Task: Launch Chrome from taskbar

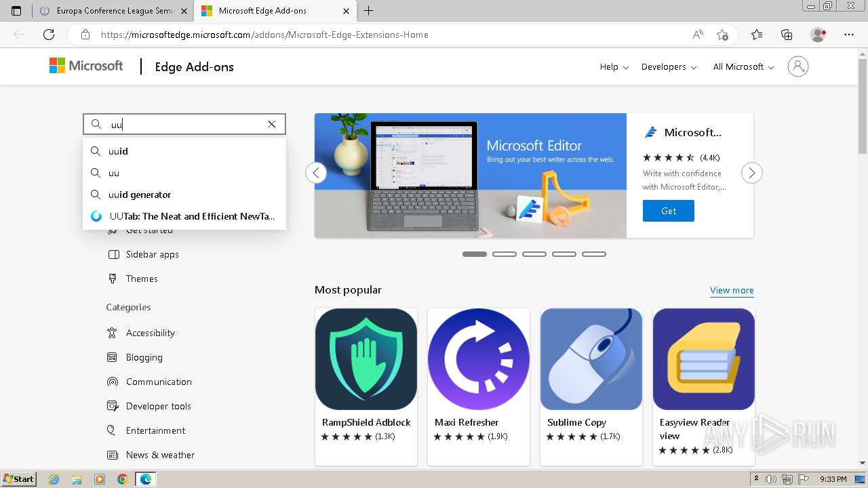Action: (x=123, y=479)
